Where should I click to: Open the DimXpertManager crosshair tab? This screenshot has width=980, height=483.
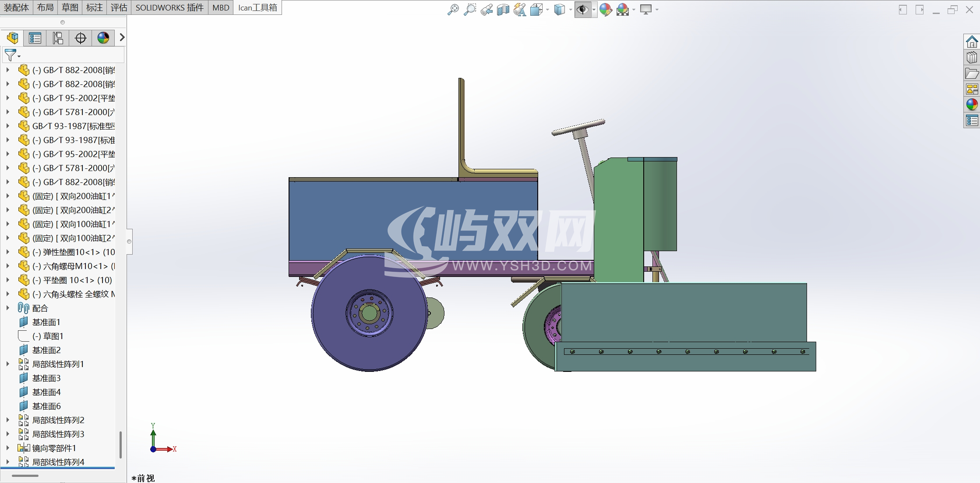pos(81,38)
